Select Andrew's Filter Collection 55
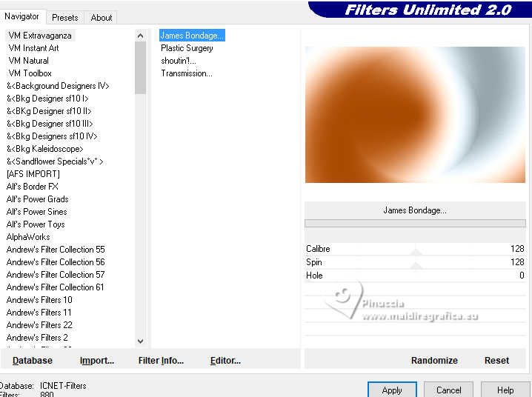 56,250
